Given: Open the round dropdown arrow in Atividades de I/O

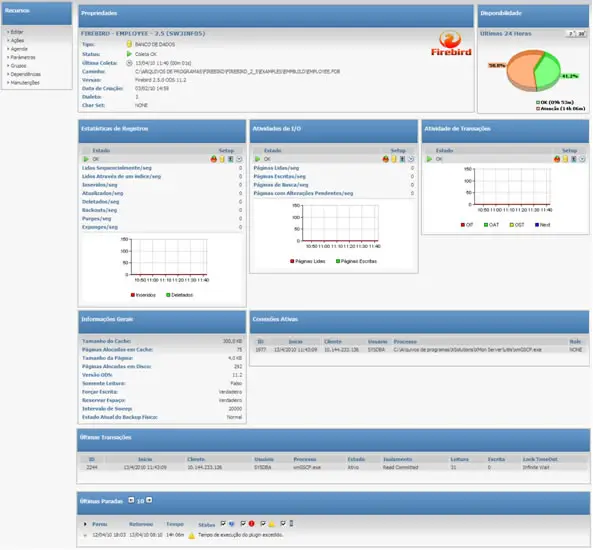Looking at the screenshot, I should coord(411,159).
